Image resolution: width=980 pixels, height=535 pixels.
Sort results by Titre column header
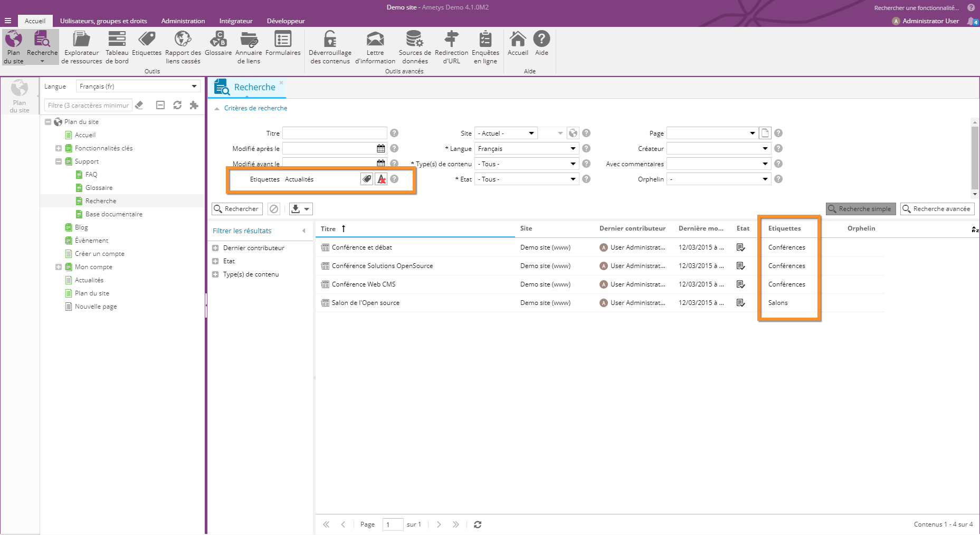328,229
